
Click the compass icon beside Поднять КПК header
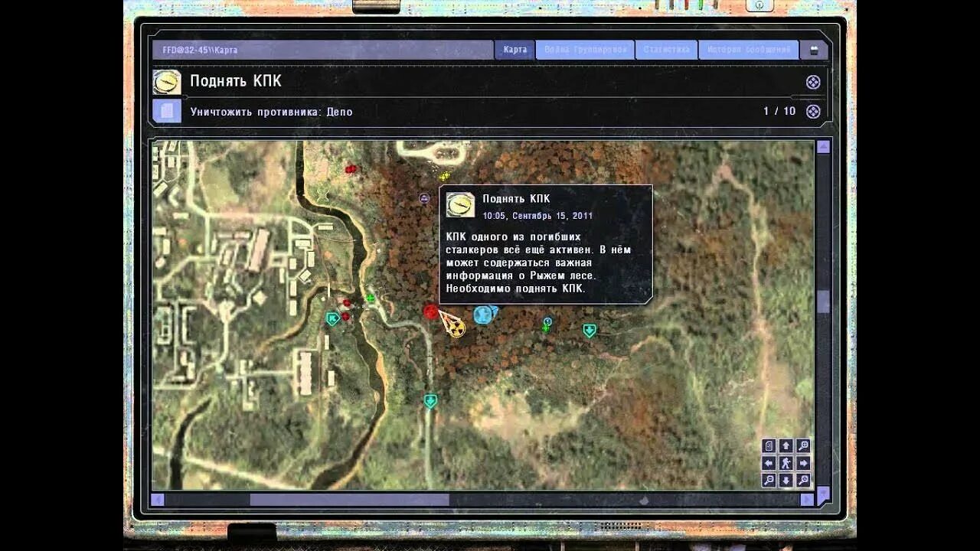coord(167,82)
